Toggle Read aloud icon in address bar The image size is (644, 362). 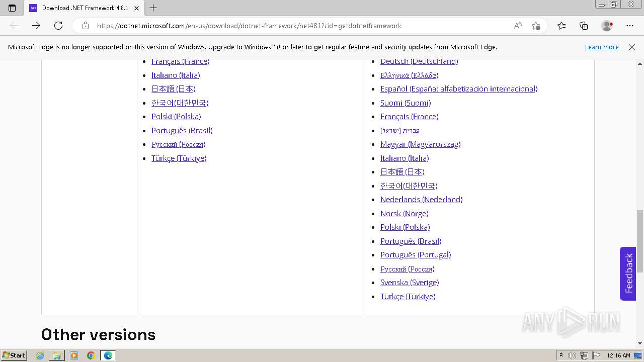coord(518,26)
